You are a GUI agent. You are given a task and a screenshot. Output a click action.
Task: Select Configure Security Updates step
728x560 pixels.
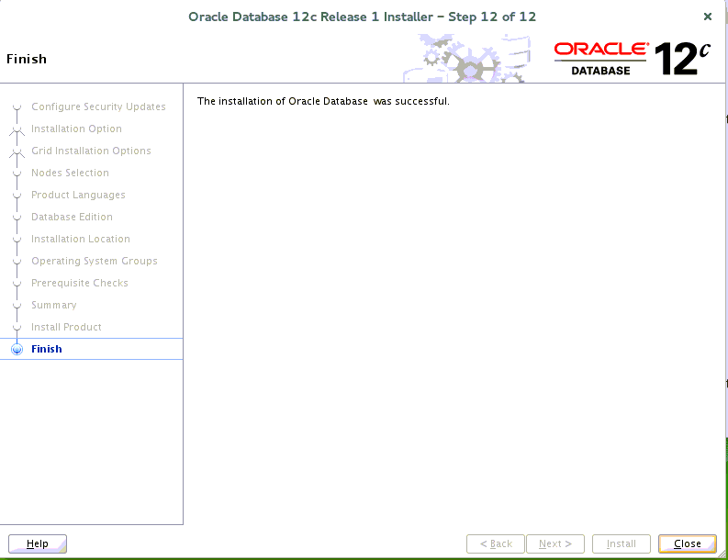point(98,106)
